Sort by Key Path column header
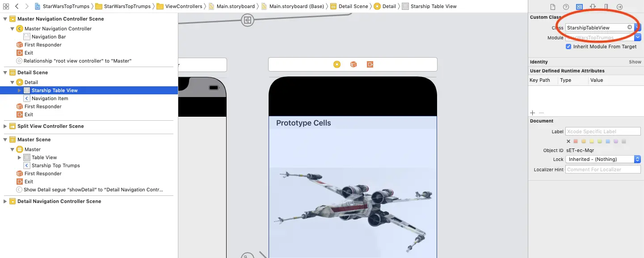 540,80
